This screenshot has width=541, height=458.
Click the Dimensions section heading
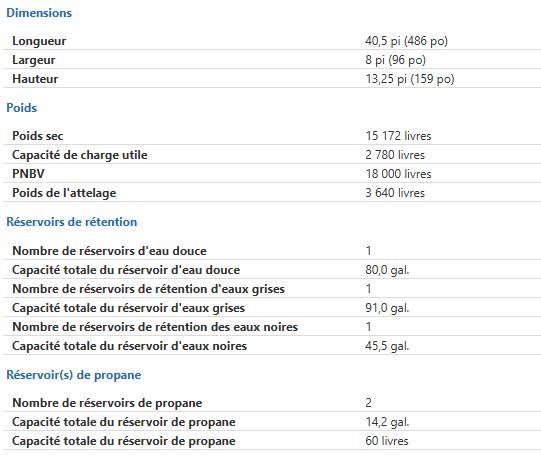pos(39,13)
